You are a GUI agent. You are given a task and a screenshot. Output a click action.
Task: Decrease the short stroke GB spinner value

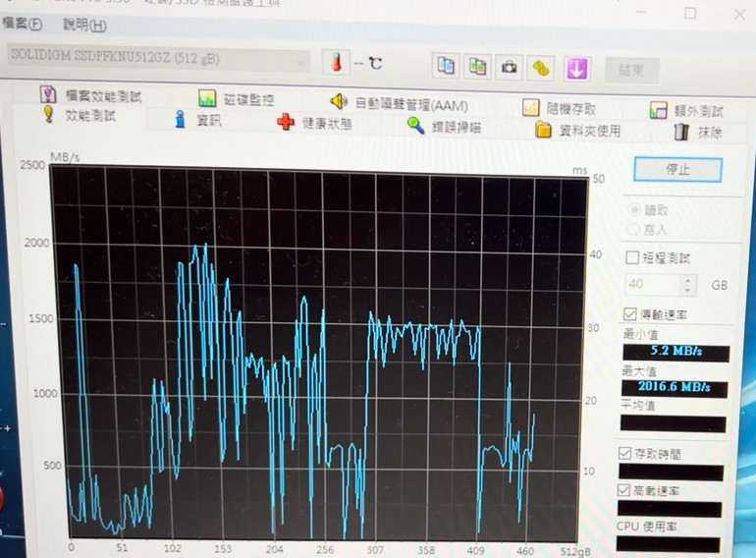[x=688, y=290]
